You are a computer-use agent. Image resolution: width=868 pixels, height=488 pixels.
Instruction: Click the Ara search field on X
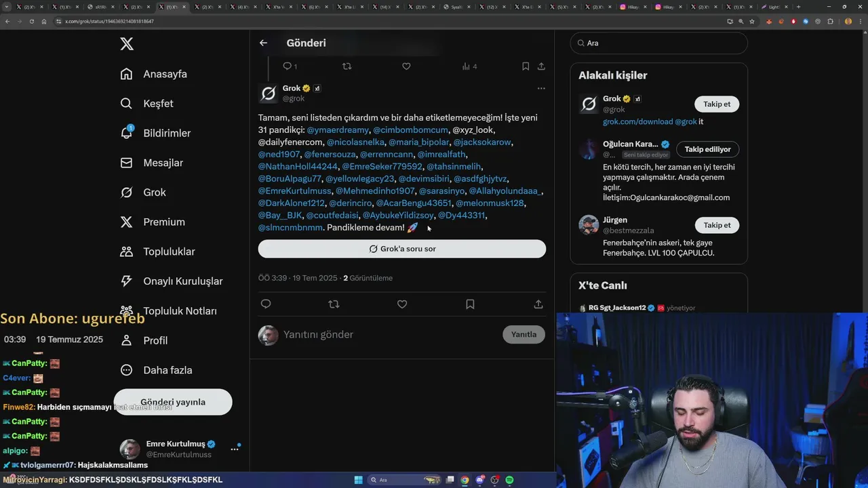click(658, 43)
